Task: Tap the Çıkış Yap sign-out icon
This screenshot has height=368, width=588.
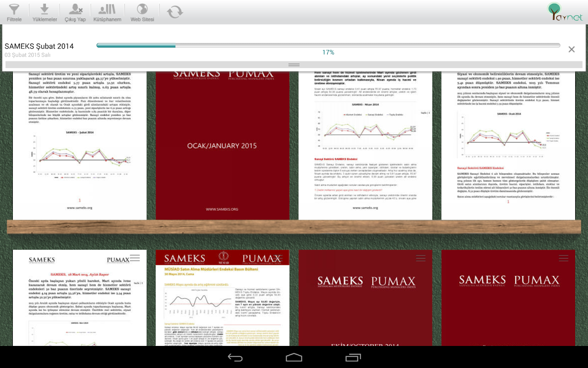Action: click(x=75, y=12)
